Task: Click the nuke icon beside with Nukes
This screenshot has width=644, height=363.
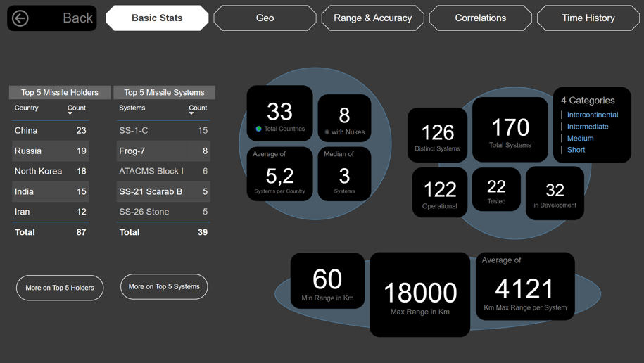Action: [x=327, y=132]
